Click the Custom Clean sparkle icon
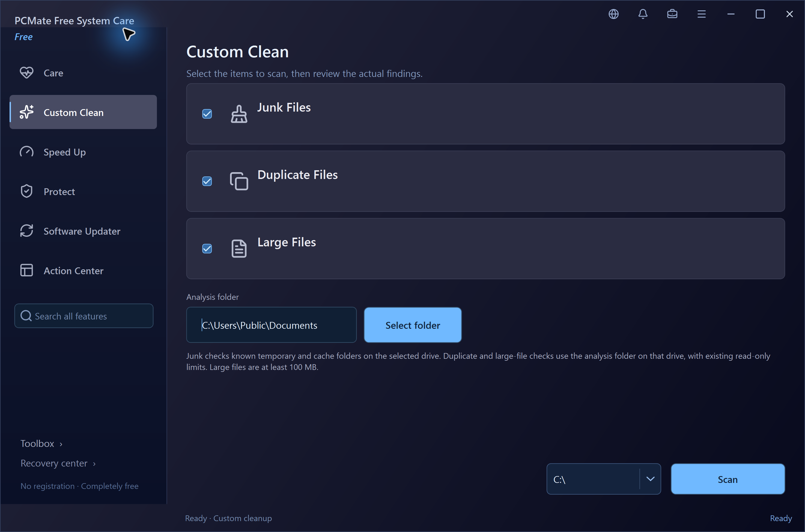The image size is (805, 532). coord(26,112)
